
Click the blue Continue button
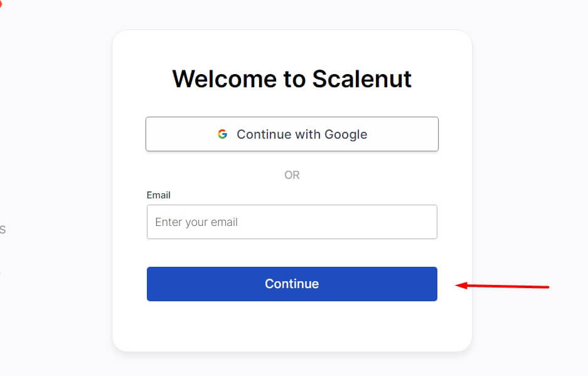coord(292,284)
